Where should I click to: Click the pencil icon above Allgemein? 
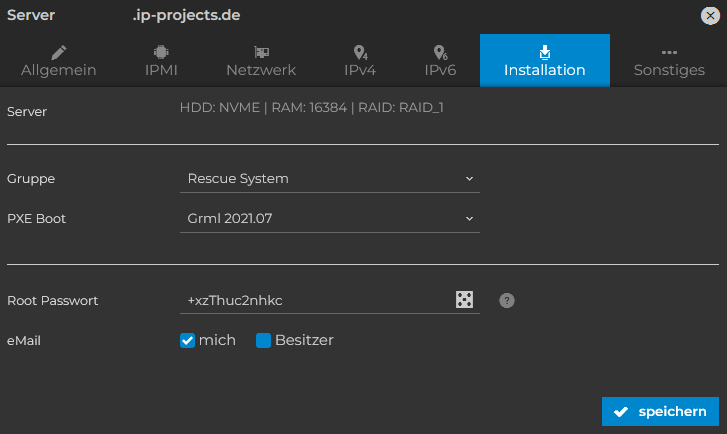pos(59,52)
